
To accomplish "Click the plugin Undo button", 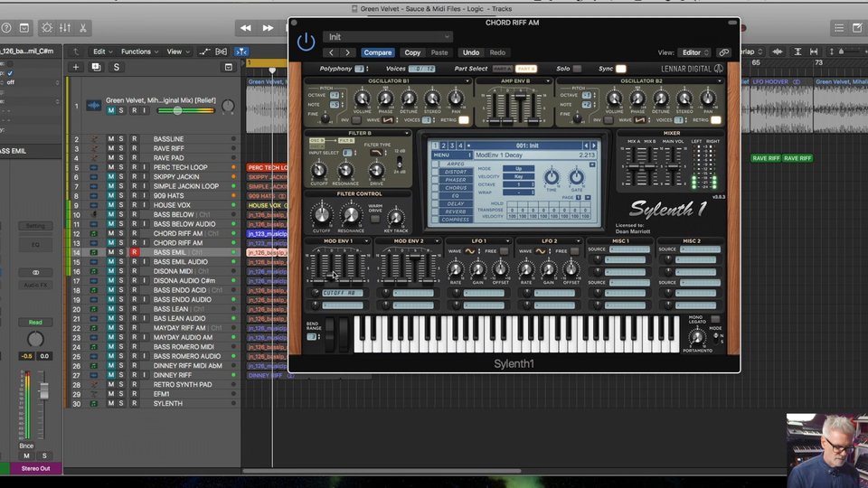I will (x=471, y=52).
